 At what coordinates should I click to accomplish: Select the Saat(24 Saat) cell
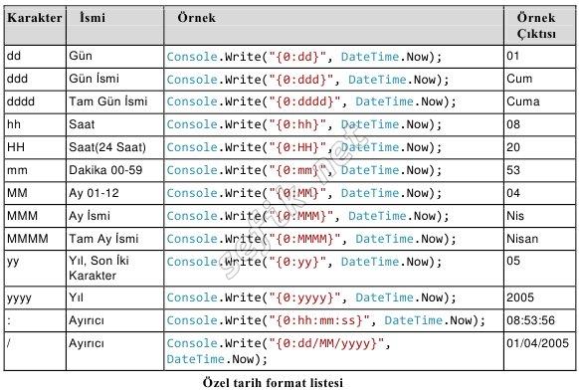[x=114, y=147]
